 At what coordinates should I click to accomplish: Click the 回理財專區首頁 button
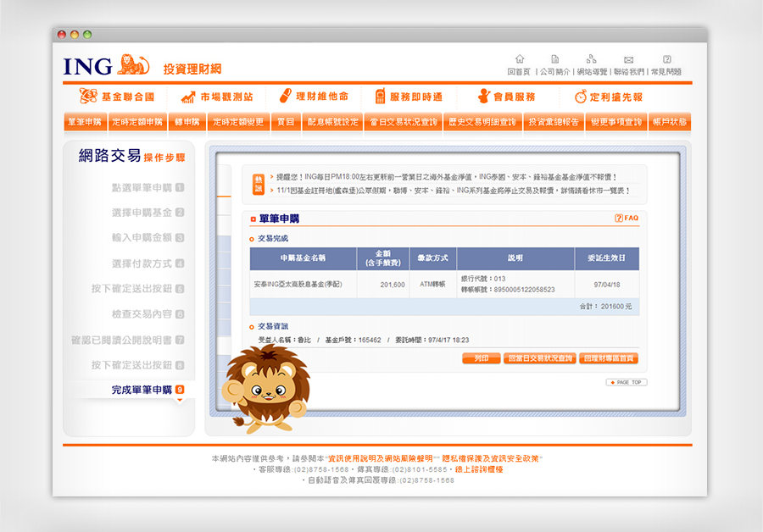click(609, 358)
